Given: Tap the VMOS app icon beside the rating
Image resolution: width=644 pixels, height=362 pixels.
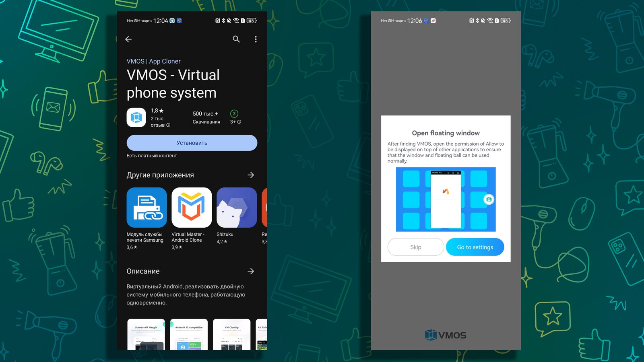Looking at the screenshot, I should (136, 117).
